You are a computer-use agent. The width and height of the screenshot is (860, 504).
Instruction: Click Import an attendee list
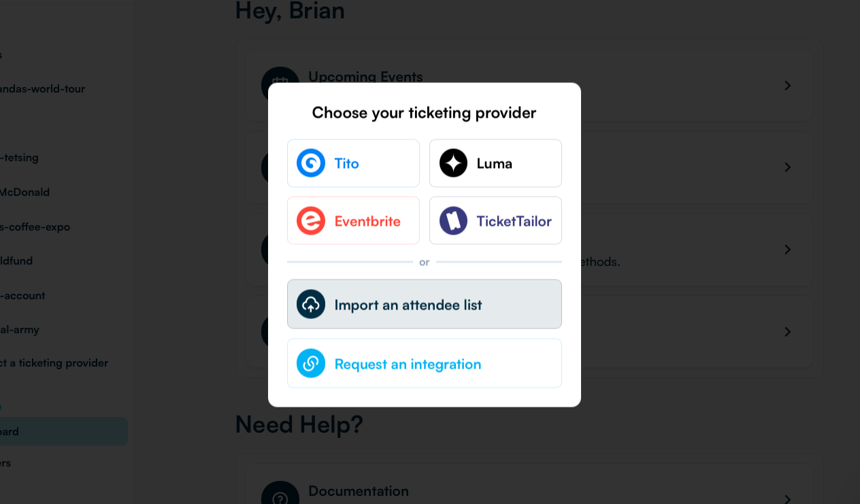point(424,304)
